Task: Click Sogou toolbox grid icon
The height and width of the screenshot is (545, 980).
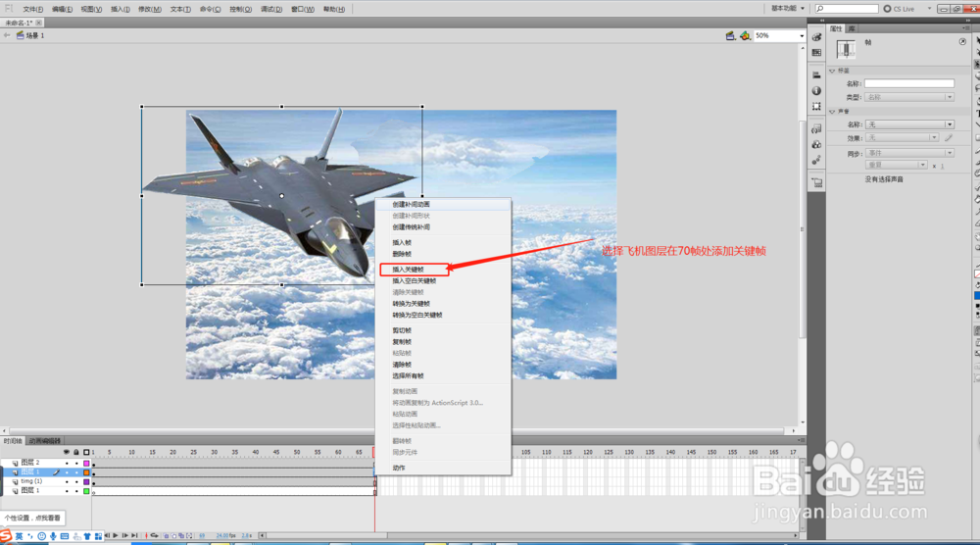Action: coord(98,536)
